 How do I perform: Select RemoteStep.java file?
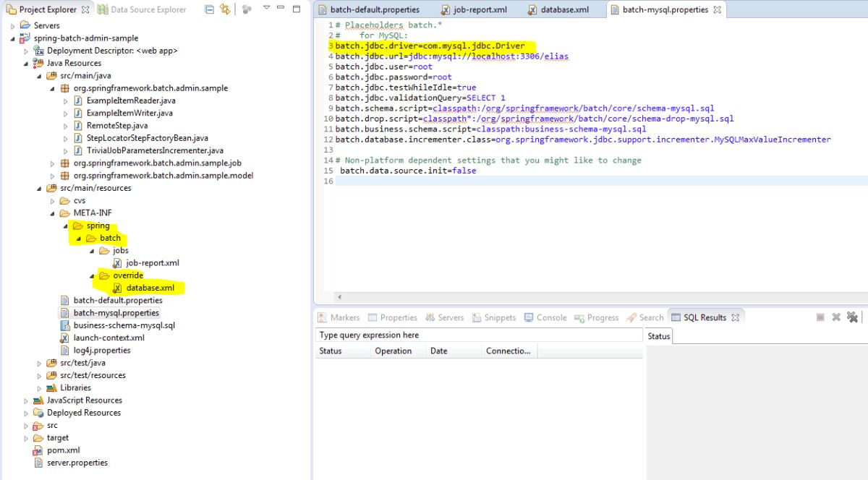click(x=116, y=126)
